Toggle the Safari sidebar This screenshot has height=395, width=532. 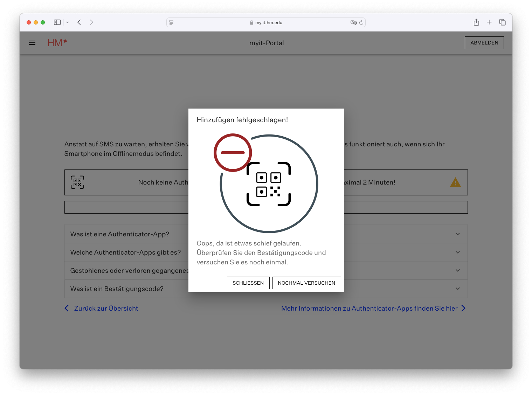[x=57, y=22]
